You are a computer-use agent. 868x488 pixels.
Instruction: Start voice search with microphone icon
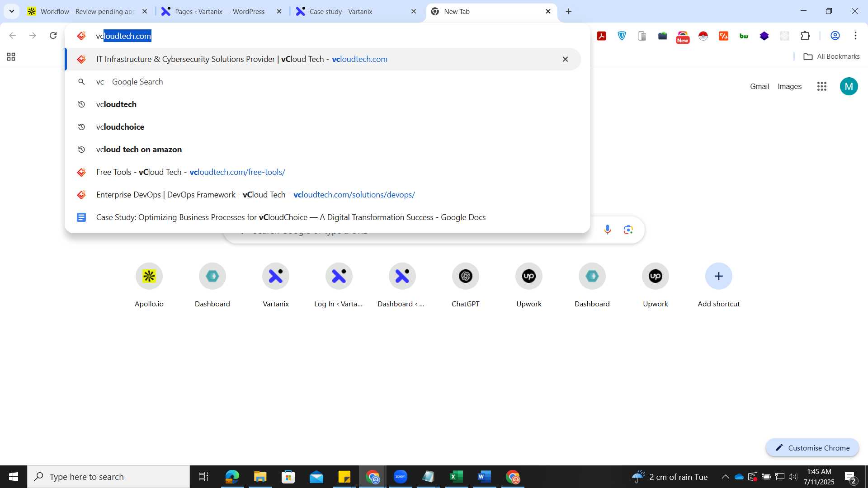click(x=607, y=230)
